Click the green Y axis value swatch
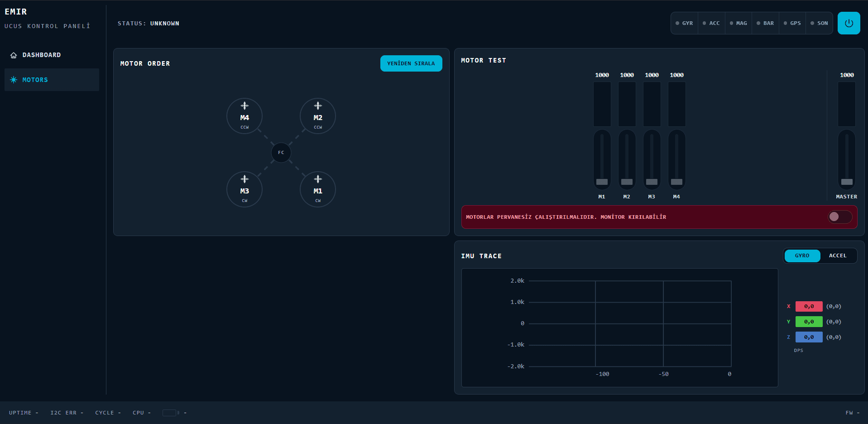The image size is (868, 424). tap(809, 322)
